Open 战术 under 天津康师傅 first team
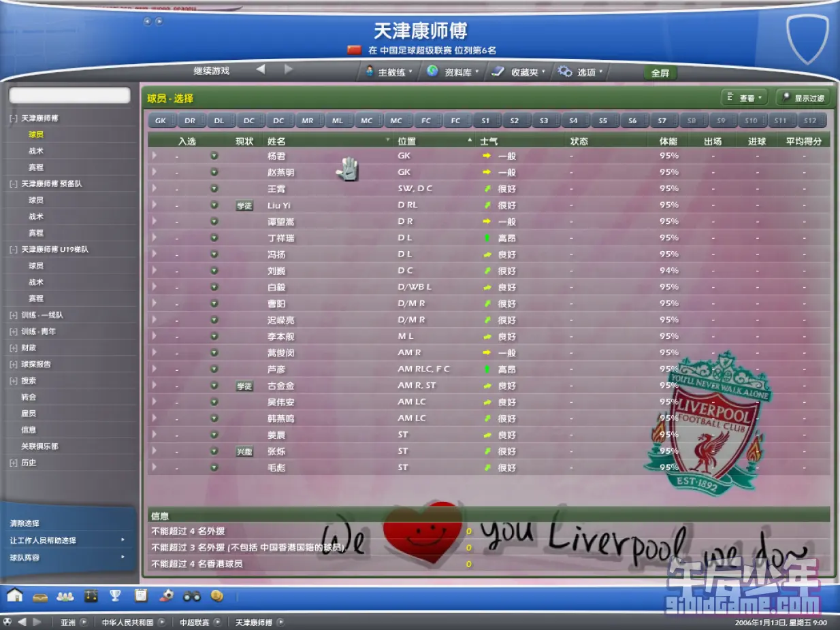 36,151
